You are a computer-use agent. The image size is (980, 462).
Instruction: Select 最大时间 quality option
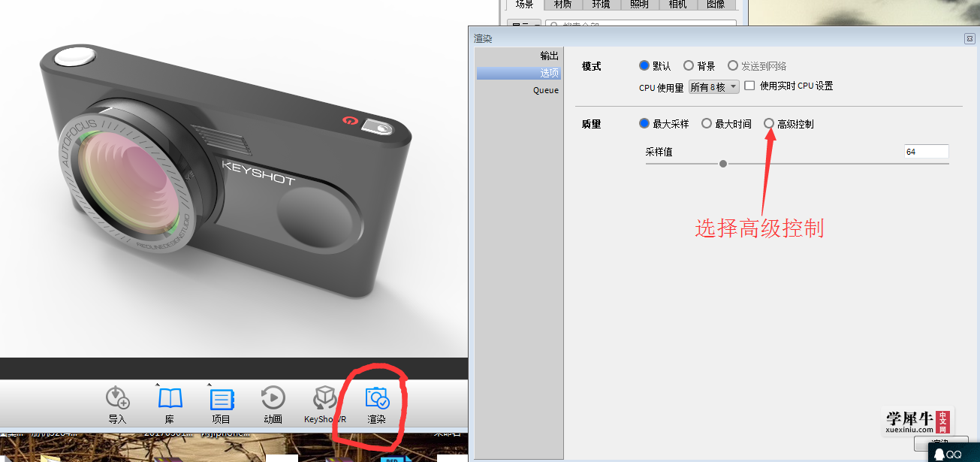pyautogui.click(x=707, y=123)
